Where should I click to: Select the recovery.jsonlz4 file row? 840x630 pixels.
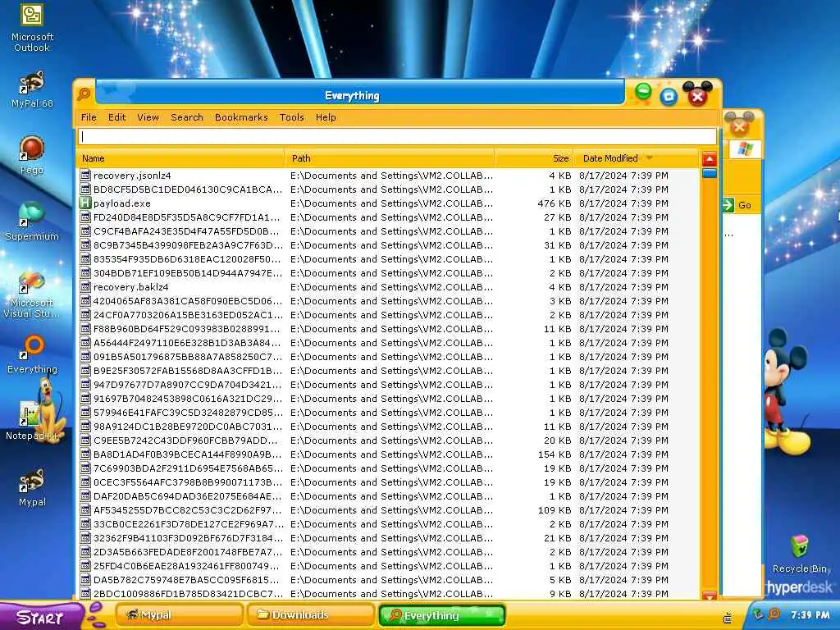click(x=388, y=176)
